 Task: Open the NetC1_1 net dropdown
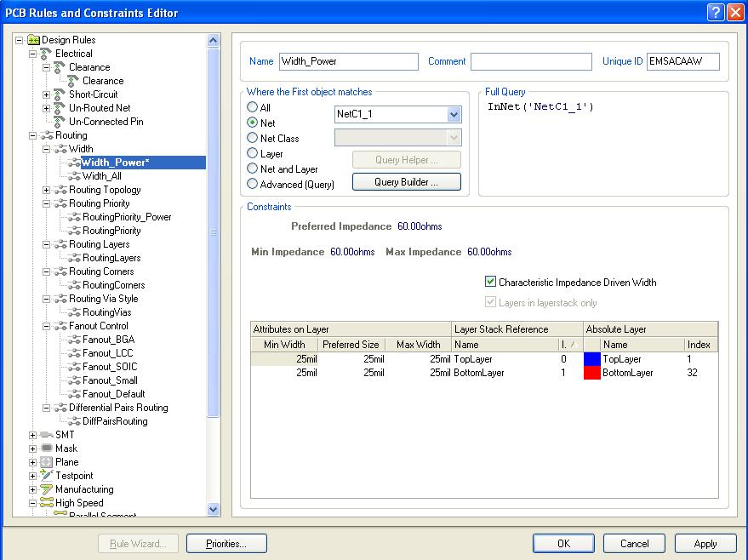point(453,114)
